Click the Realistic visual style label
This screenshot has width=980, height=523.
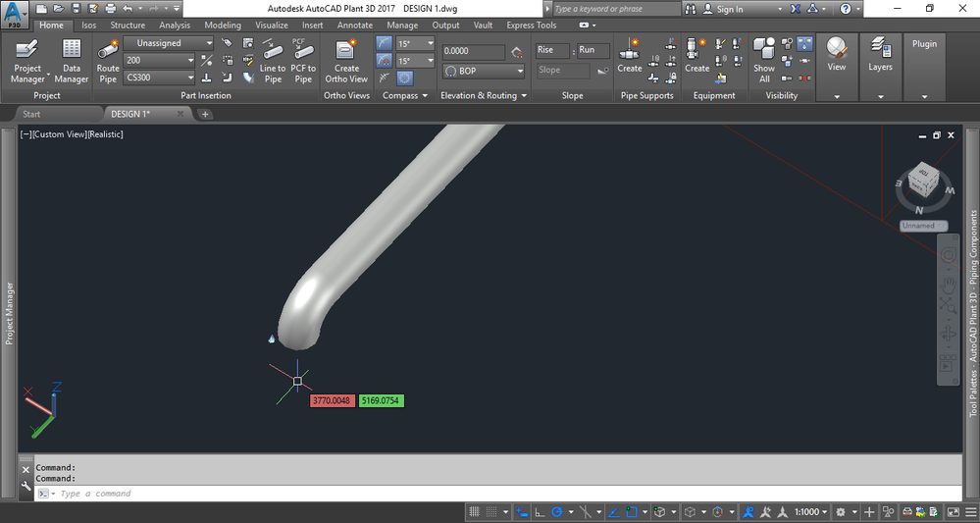coord(106,134)
